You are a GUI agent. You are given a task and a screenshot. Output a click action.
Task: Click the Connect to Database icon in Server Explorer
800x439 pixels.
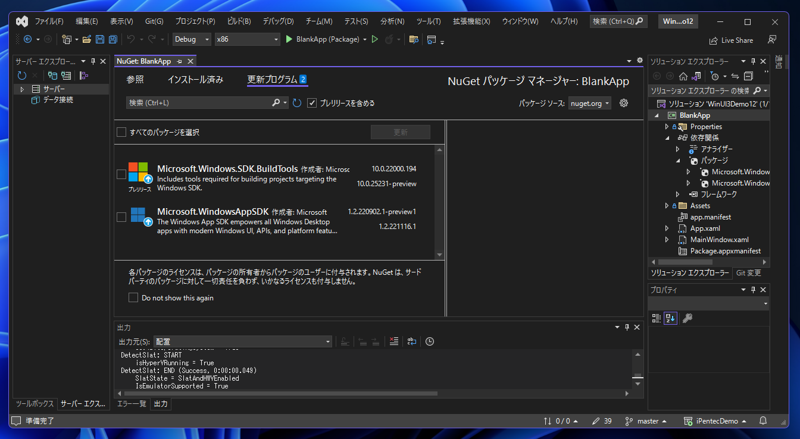click(x=53, y=76)
